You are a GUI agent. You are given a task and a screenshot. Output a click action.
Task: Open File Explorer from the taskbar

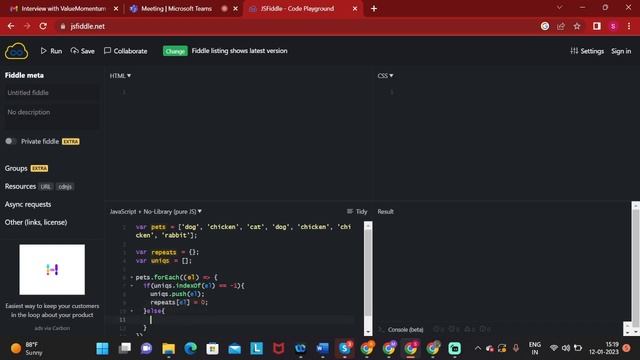tap(169, 349)
